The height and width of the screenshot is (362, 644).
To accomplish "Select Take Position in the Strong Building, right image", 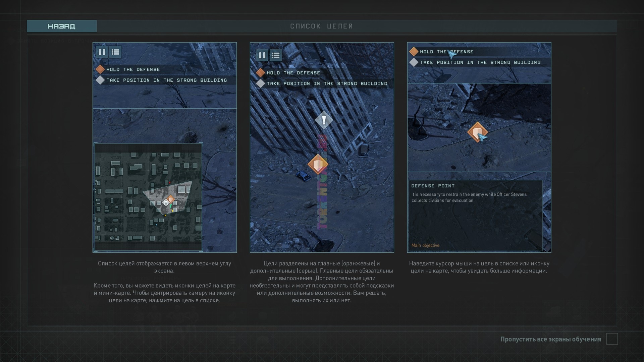I will (480, 62).
